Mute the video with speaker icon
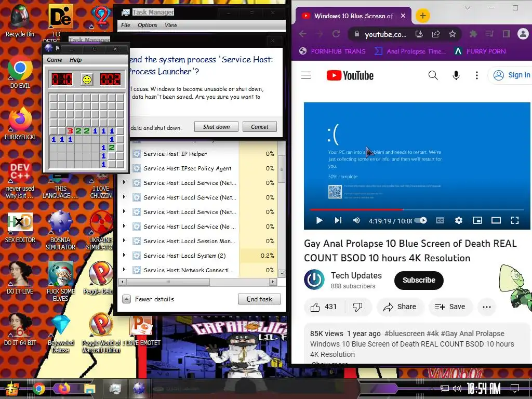 click(x=356, y=220)
